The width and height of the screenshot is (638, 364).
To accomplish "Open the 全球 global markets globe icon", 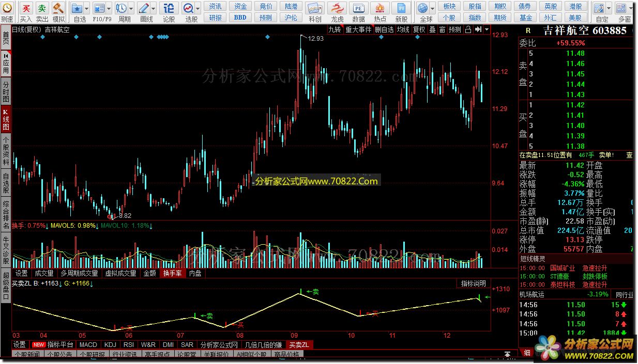I will (423, 8).
